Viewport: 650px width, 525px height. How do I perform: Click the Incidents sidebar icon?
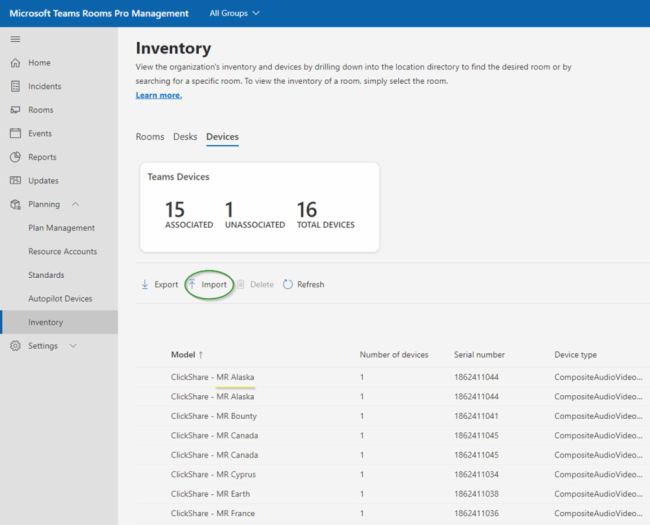15,87
